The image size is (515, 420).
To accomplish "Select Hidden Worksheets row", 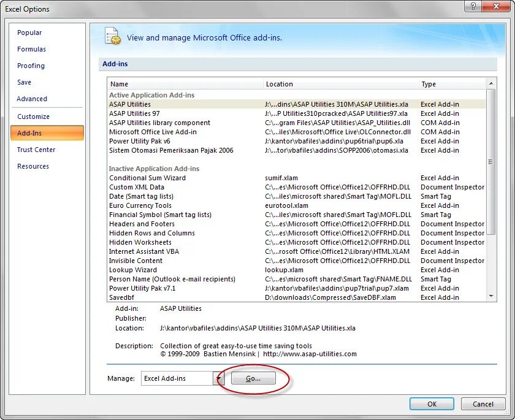I will (x=297, y=242).
